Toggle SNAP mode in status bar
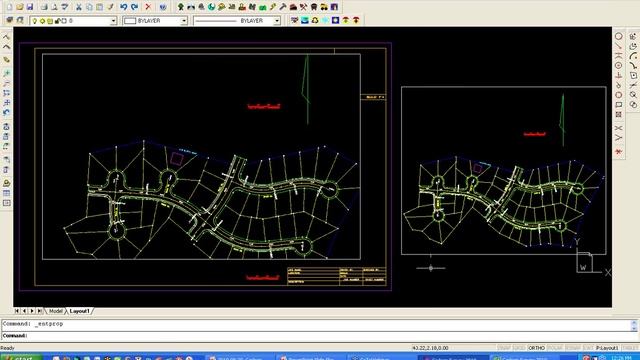 [x=504, y=348]
